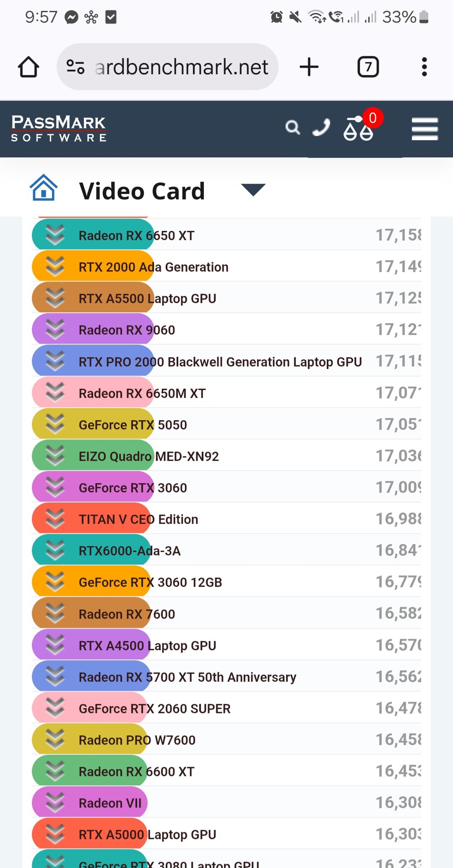
Task: Open the compare scales icon
Action: click(358, 130)
